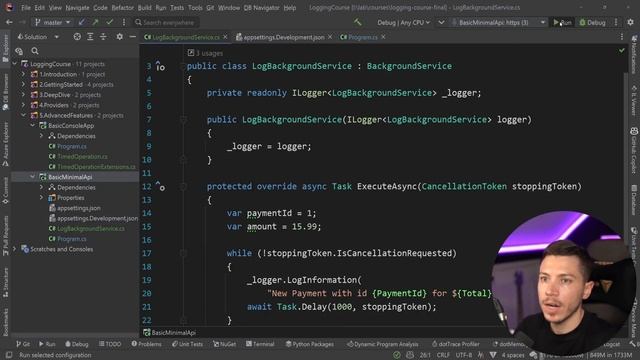Open the Solution view selector dropdown

(38, 37)
